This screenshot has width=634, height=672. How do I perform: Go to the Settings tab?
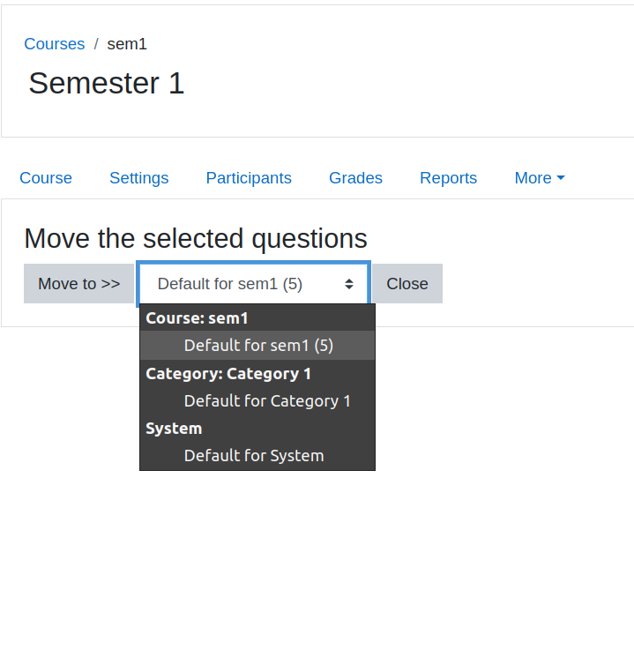click(x=139, y=178)
